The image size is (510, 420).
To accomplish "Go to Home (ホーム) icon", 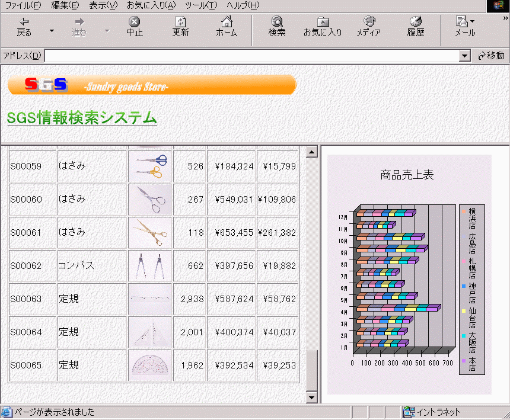I will (226, 27).
